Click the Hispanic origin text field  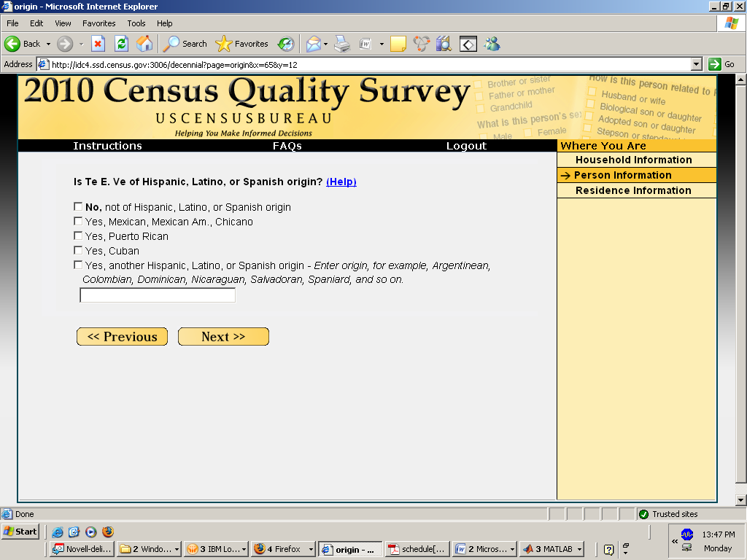point(158,295)
